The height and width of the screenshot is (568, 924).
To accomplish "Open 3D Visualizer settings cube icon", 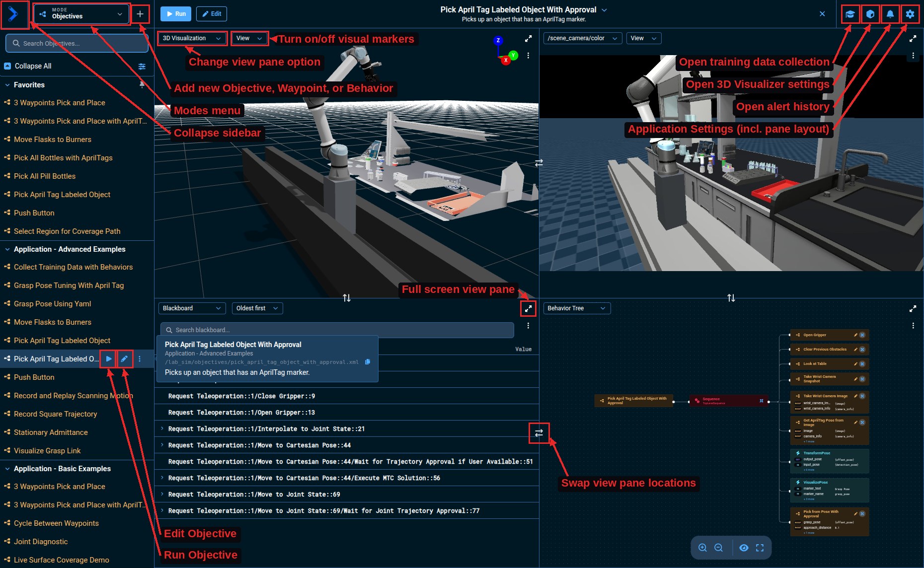I will coord(870,14).
